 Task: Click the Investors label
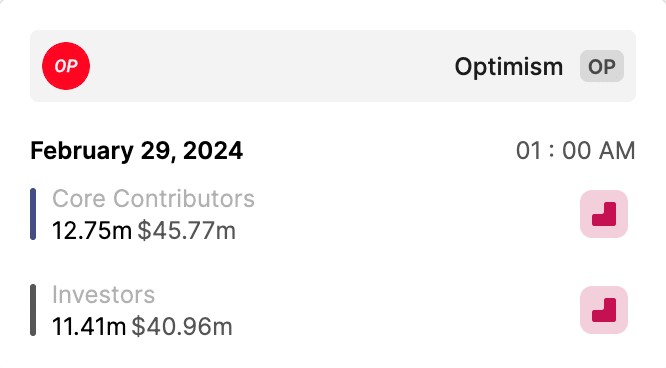(103, 294)
